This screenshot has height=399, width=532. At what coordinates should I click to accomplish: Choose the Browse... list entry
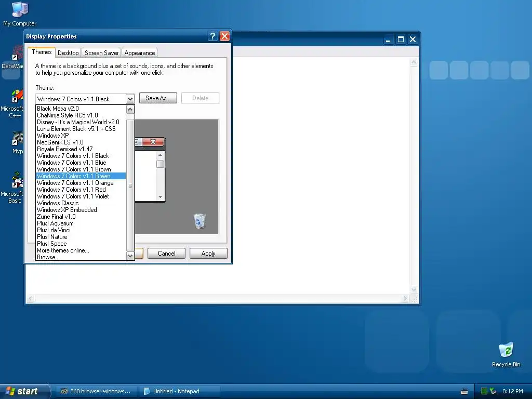coord(81,257)
